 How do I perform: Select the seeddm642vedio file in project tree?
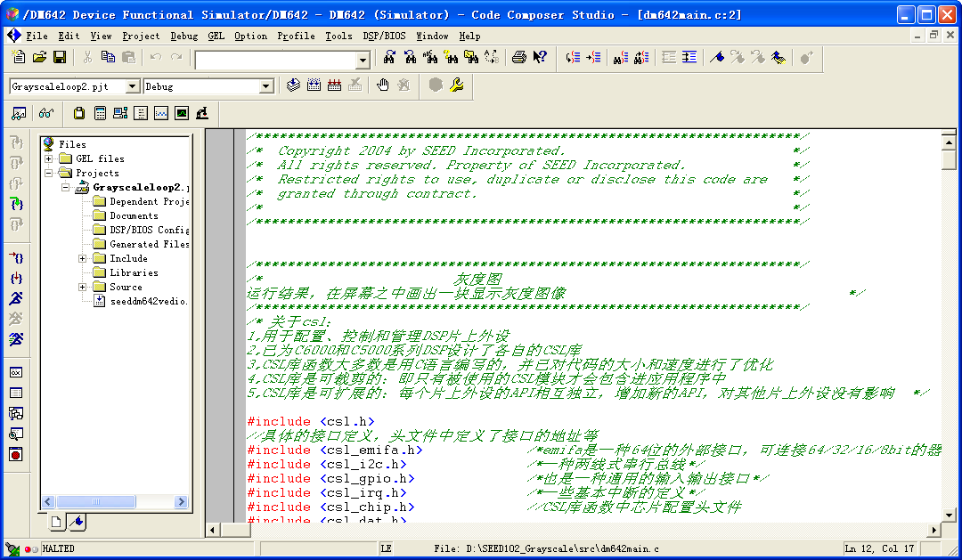pos(149,301)
